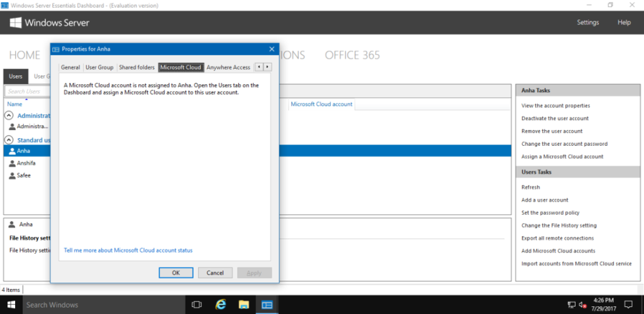Open Tell me more about Microsoft Cloud link

128,250
